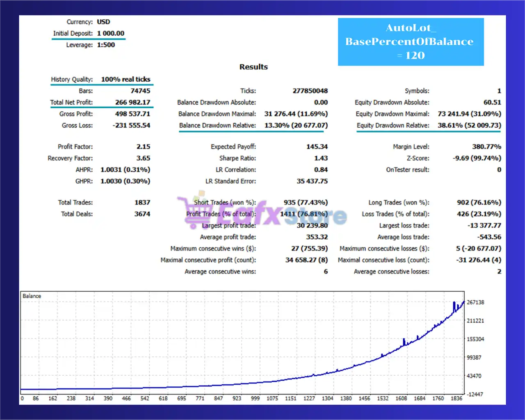This screenshot has height=420, width=525.
Task: Select the OnTester result value 0
Action: click(499, 169)
